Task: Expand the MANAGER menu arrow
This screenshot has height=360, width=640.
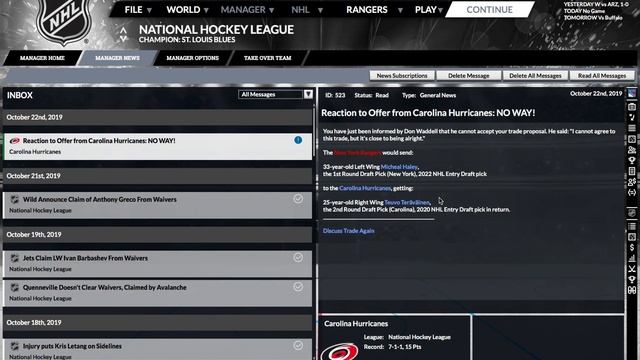Action: (272, 10)
